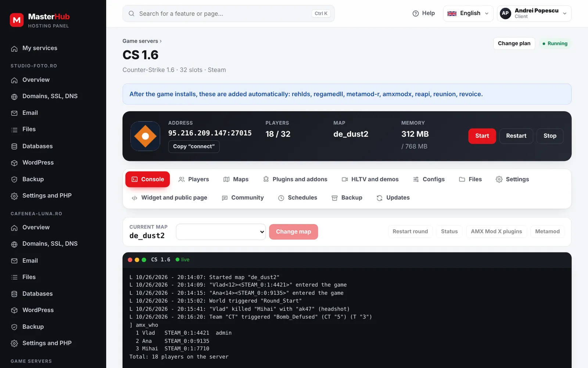
Task: Switch to Plugins and addons tab
Action: coord(295,179)
